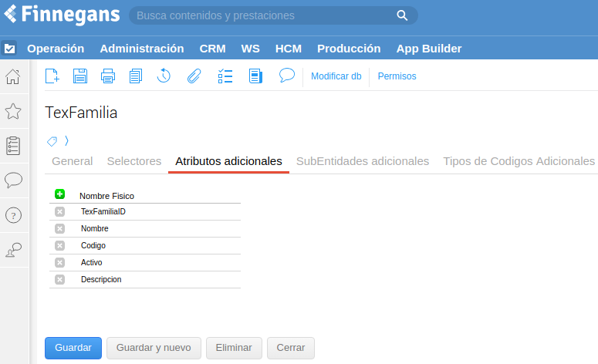This screenshot has height=364, width=598.
Task: Expand the chevron next to tag icon
Action: pos(66,141)
